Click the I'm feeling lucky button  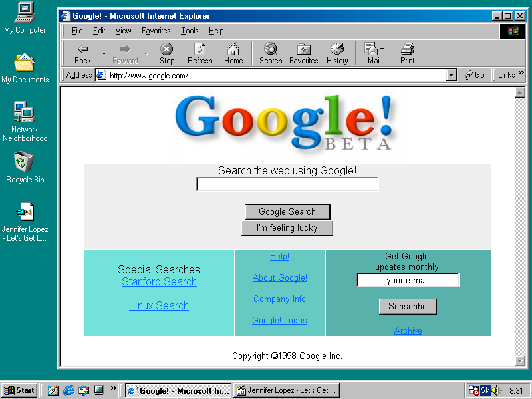[287, 228]
